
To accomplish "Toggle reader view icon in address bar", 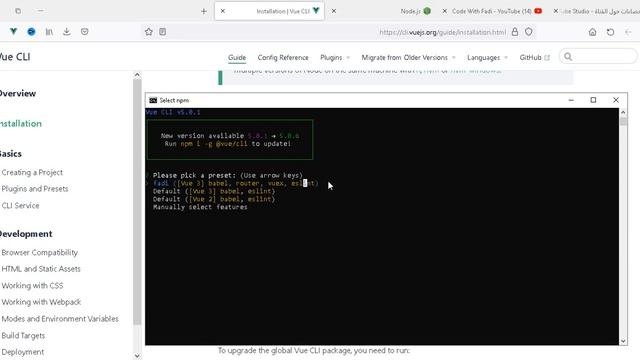I will click(x=162, y=31).
